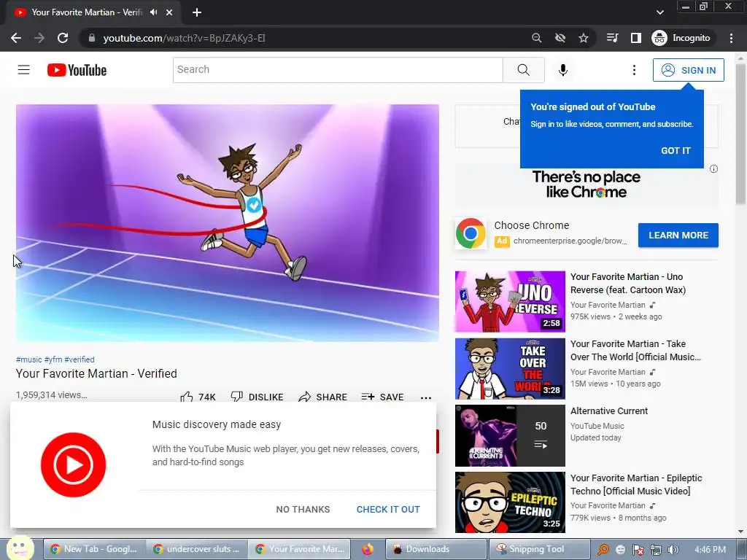Image resolution: width=747 pixels, height=560 pixels.
Task: Reload the page
Action: pyautogui.click(x=63, y=38)
